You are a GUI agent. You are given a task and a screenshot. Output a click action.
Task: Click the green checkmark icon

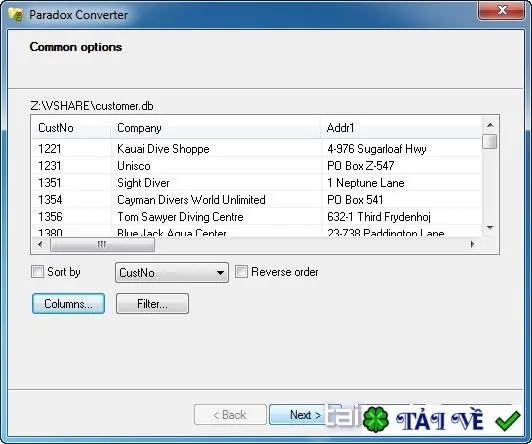(x=508, y=421)
